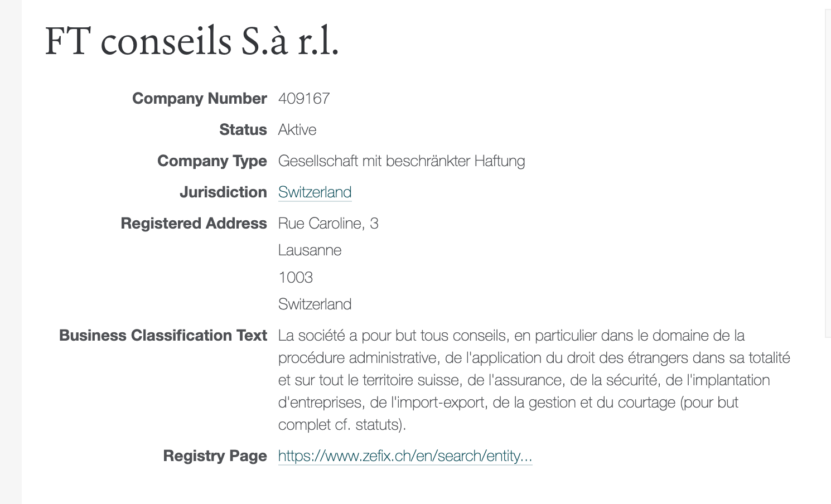Image resolution: width=831 pixels, height=504 pixels.
Task: Click the Gesellschaft mit beschränkter Haftung text
Action: tap(402, 161)
